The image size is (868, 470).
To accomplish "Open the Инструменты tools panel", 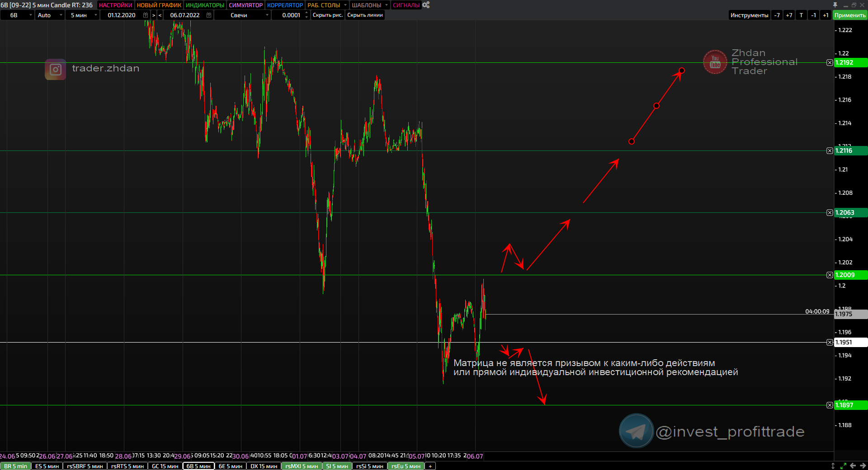I will tap(749, 15).
